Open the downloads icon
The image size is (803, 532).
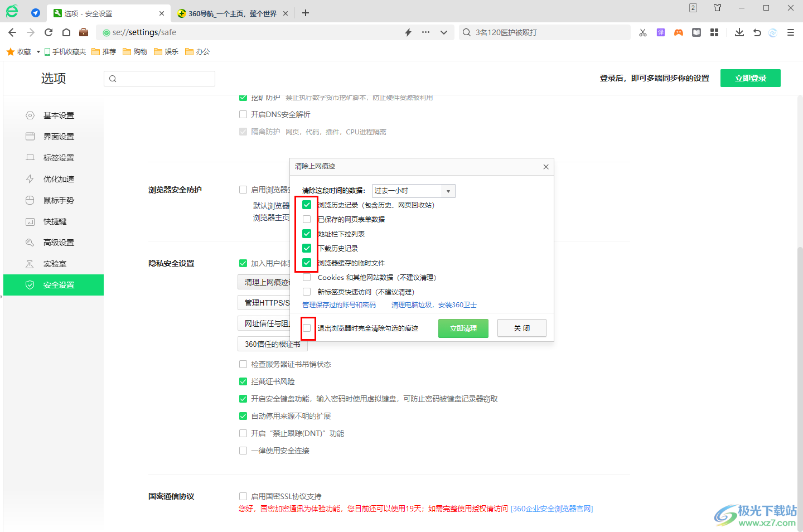coord(739,32)
